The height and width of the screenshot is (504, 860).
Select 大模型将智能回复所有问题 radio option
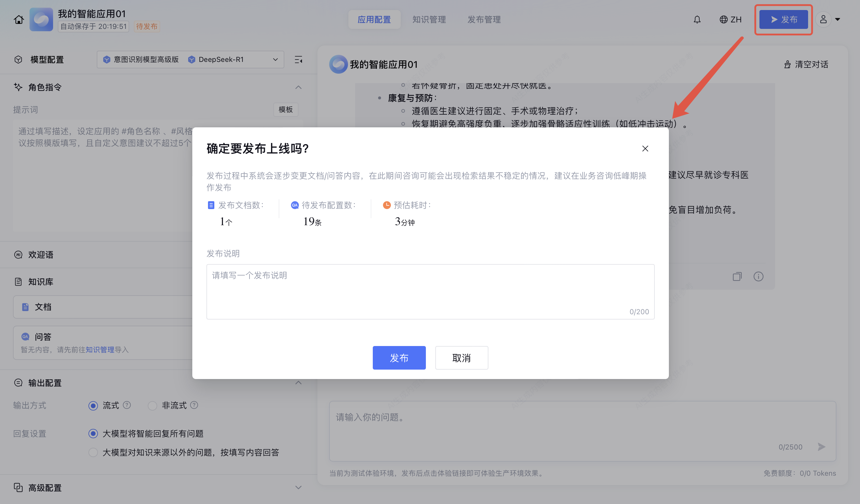click(93, 434)
